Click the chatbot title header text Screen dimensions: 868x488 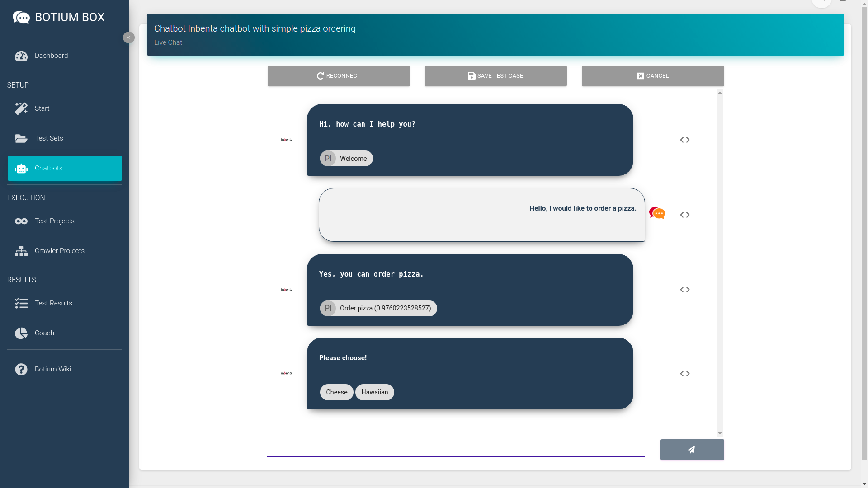(255, 28)
